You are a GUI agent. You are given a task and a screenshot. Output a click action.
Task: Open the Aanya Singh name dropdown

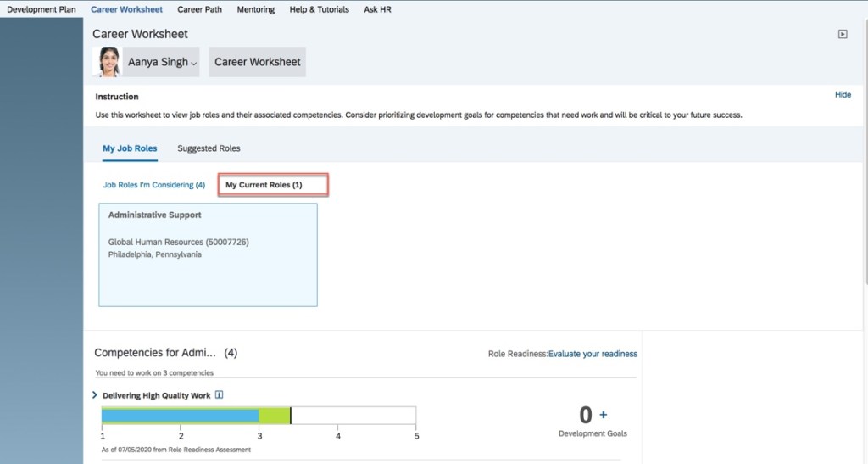point(162,62)
